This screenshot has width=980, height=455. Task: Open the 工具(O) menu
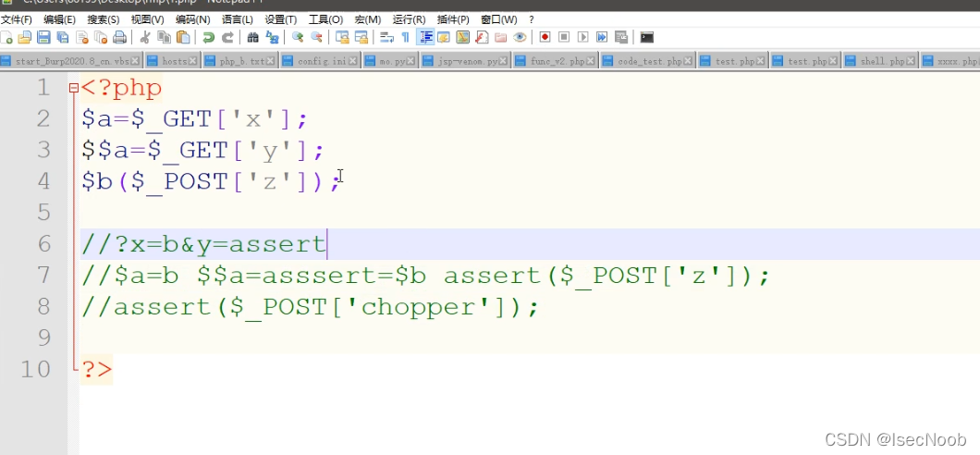coord(325,20)
